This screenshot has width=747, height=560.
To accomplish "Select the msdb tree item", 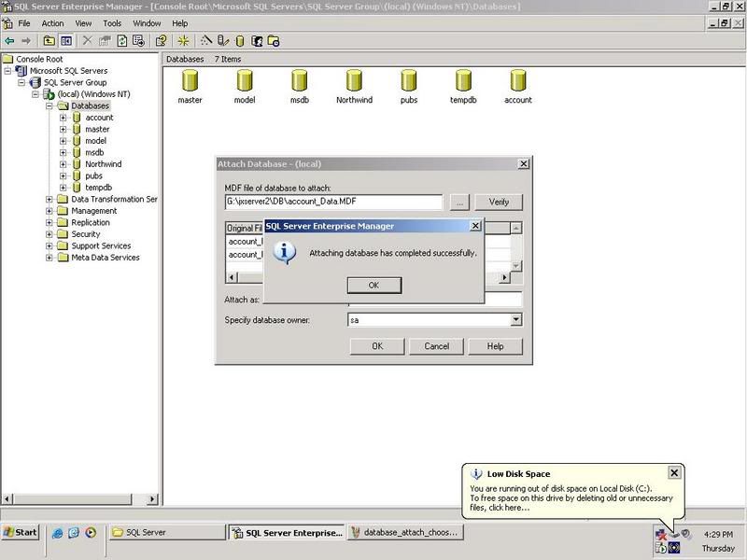I will [94, 152].
